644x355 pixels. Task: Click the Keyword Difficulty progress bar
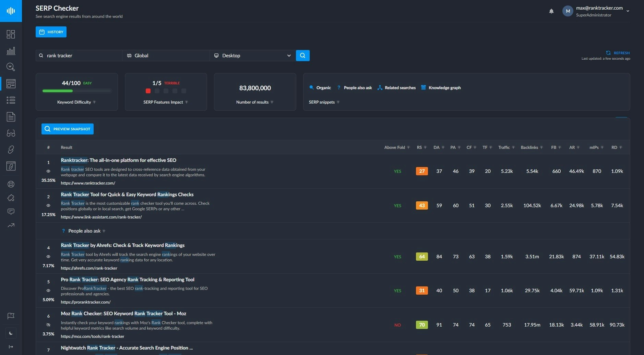77,91
